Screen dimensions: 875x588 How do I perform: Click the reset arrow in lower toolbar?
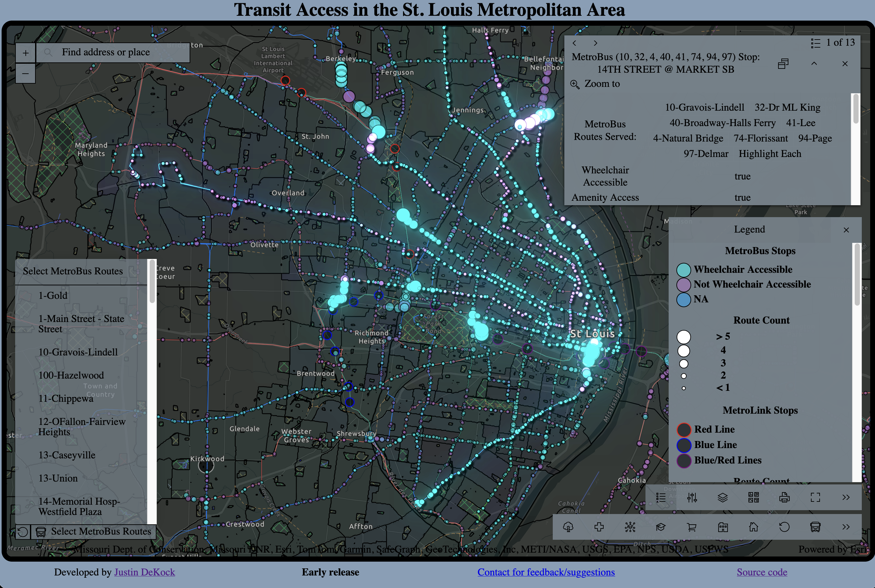point(784,527)
